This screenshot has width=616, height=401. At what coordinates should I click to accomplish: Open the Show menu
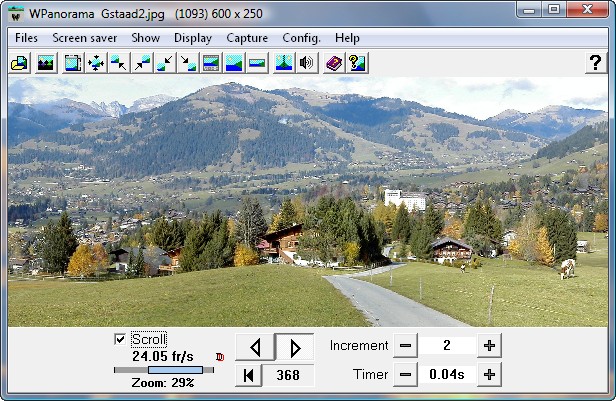pos(145,38)
